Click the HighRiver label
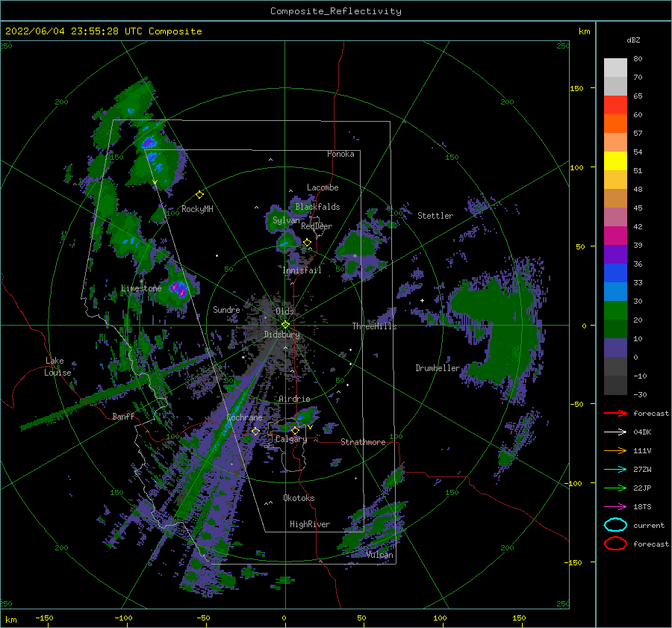672x628 pixels. (310, 524)
